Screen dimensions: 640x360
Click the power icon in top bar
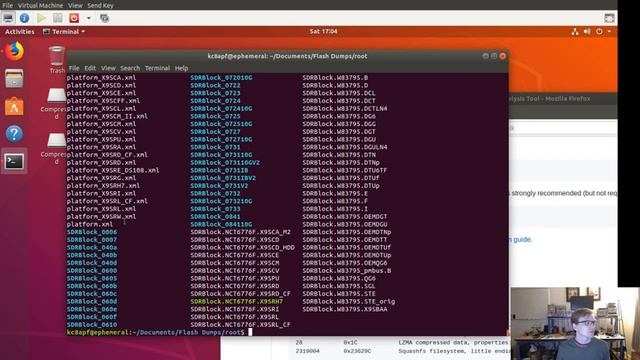tap(599, 31)
